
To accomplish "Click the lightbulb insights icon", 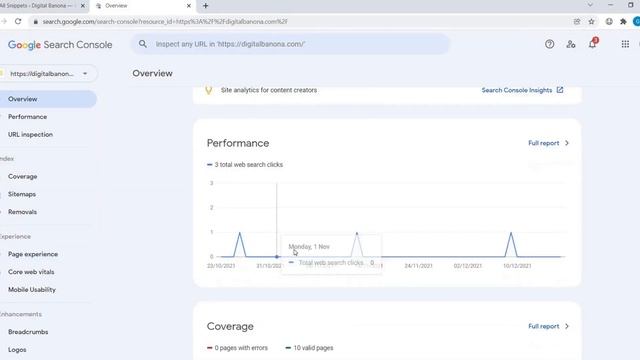I will pos(209,90).
